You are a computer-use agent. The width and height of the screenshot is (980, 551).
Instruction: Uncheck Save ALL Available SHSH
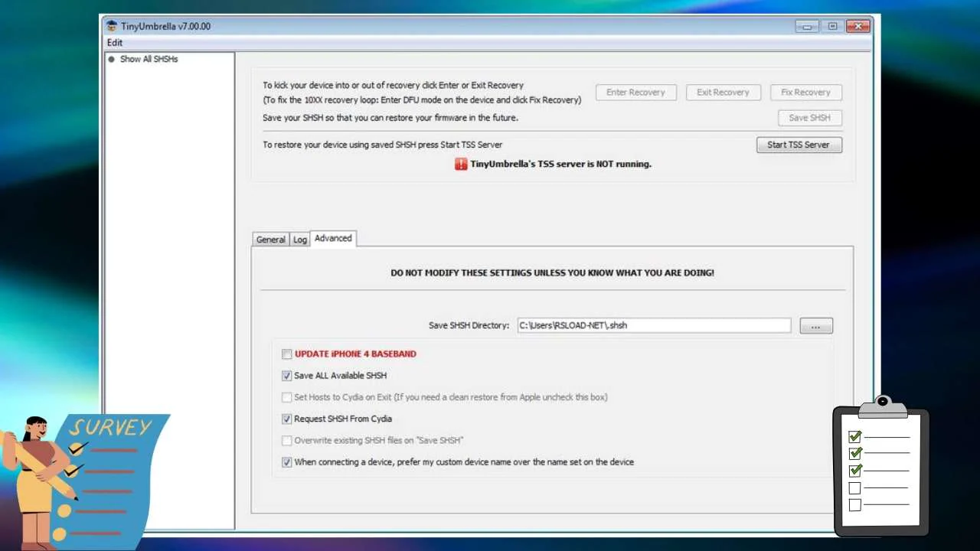coord(286,376)
